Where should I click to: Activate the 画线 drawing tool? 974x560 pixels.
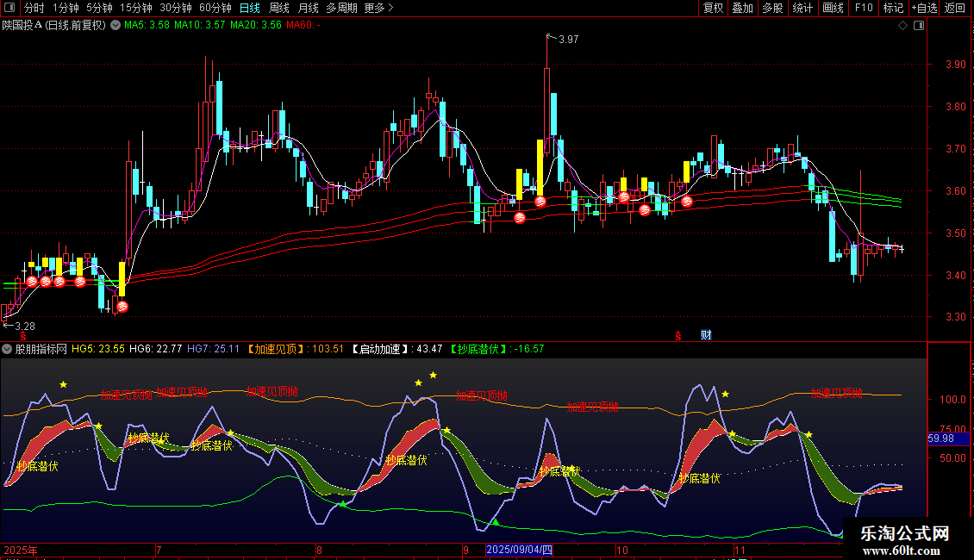833,8
